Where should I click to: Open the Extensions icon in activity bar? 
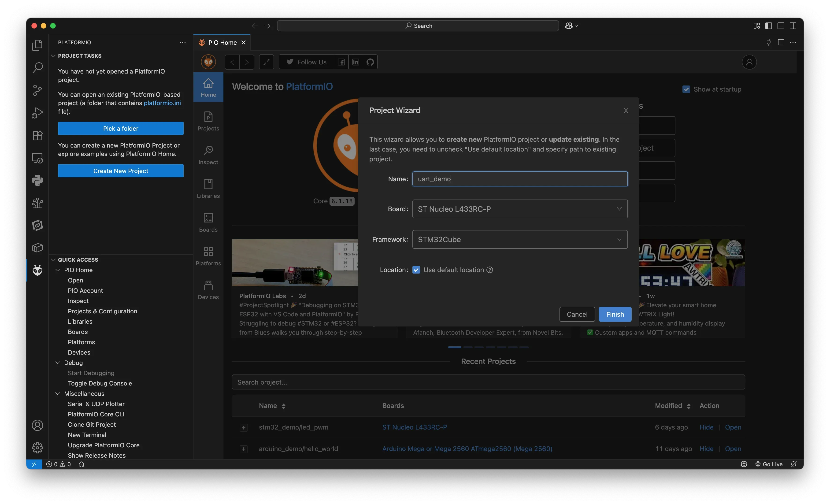37,135
